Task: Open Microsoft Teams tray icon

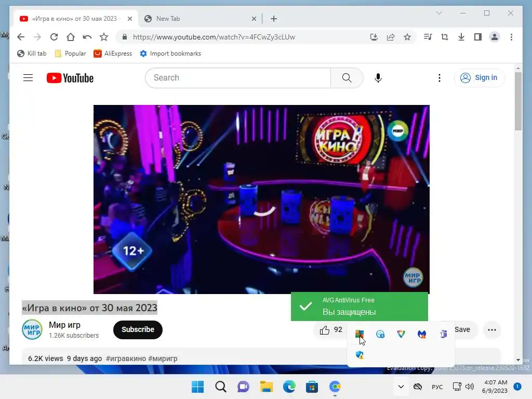Action: point(443,334)
